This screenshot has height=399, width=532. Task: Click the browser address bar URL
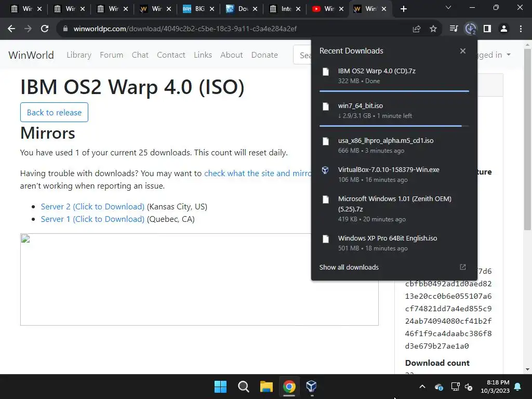pos(185,29)
